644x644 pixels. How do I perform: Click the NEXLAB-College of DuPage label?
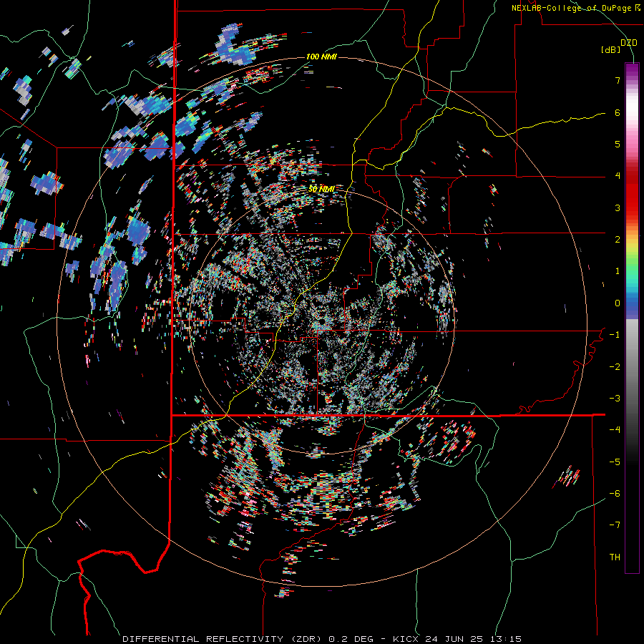572,8
